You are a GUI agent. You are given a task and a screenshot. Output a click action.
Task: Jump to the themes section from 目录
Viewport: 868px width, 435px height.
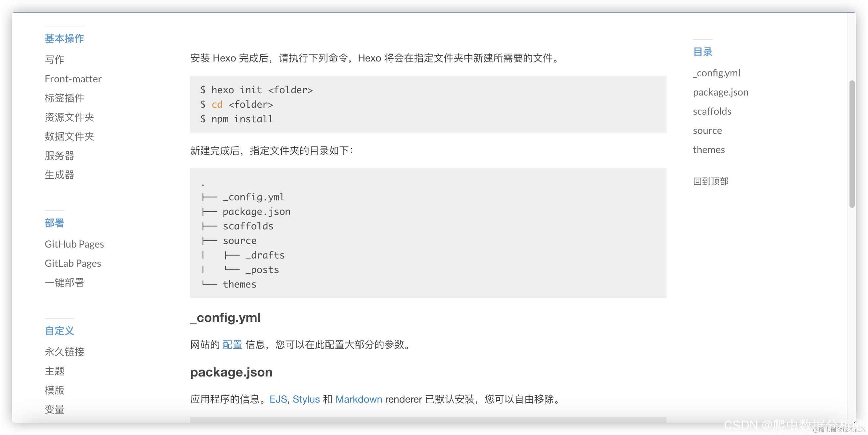coord(708,150)
